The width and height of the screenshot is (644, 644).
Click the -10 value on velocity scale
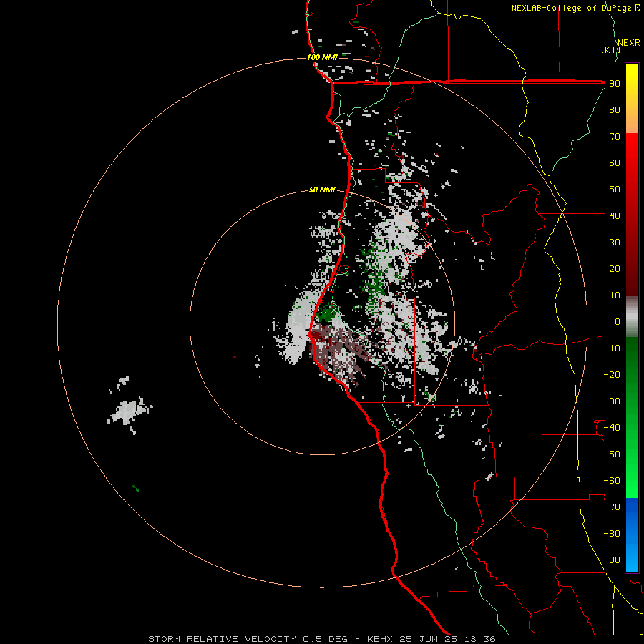(x=612, y=348)
